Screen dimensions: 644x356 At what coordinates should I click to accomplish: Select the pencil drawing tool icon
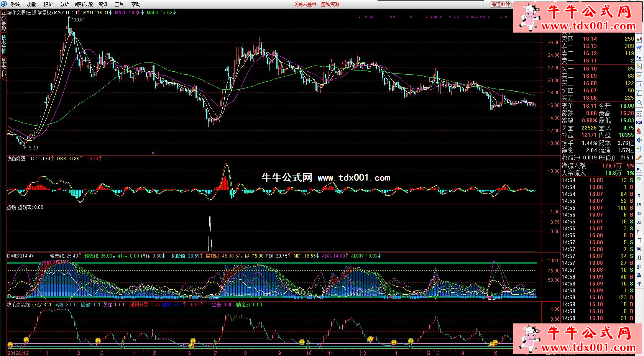(x=639, y=157)
